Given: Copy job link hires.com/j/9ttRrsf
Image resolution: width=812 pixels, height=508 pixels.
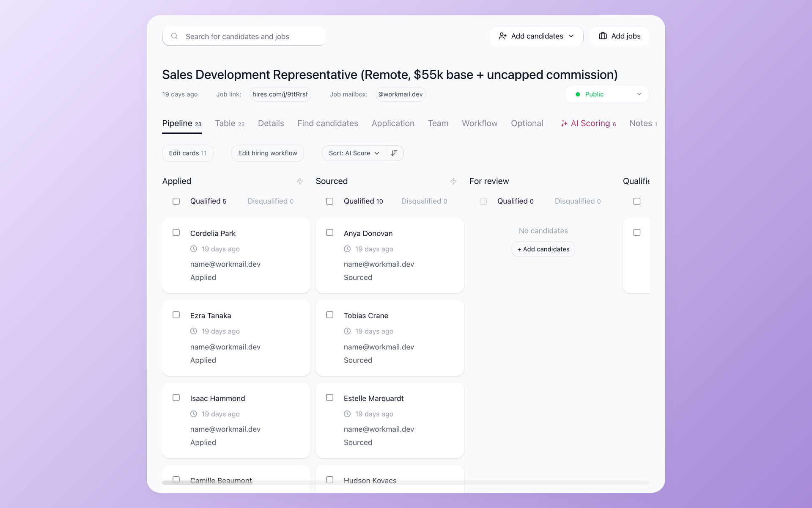Looking at the screenshot, I should (280, 94).
